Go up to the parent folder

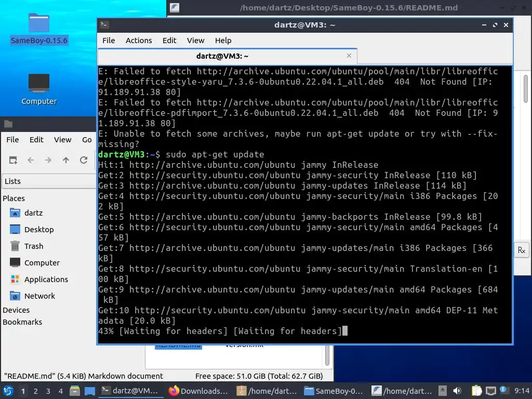coord(66,160)
